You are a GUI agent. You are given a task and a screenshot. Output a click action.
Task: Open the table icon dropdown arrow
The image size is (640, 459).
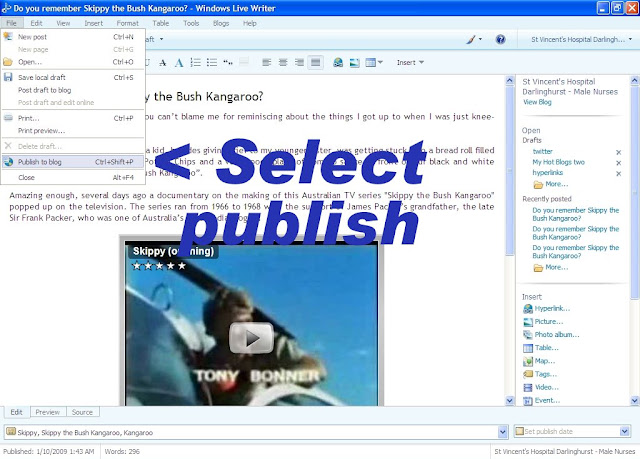[380, 62]
